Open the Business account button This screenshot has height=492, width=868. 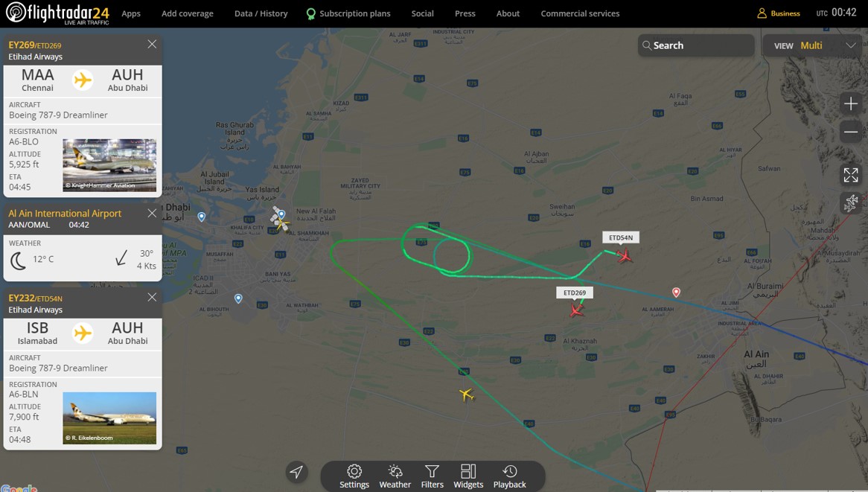[779, 13]
